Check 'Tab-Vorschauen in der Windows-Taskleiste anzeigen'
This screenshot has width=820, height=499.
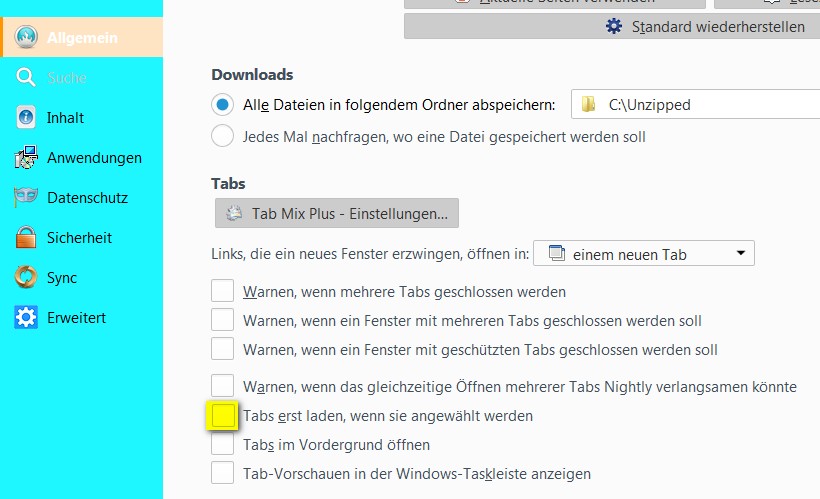tap(222, 473)
